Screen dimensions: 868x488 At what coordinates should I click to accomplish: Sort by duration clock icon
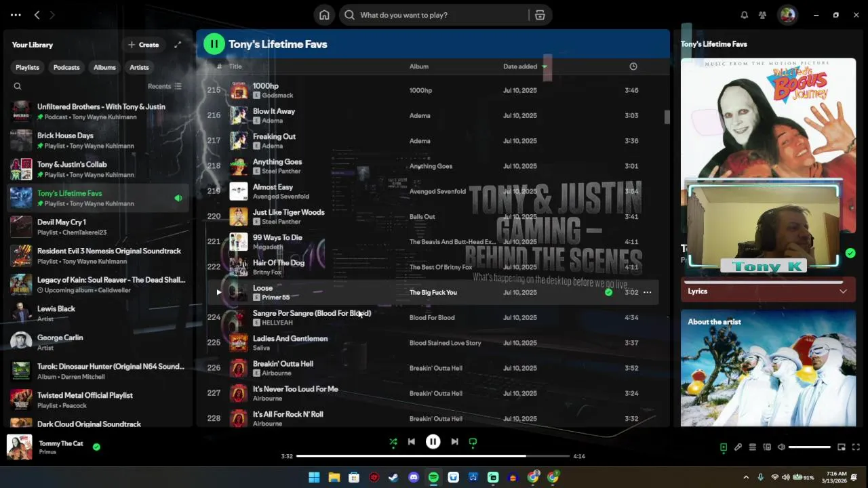[633, 66]
